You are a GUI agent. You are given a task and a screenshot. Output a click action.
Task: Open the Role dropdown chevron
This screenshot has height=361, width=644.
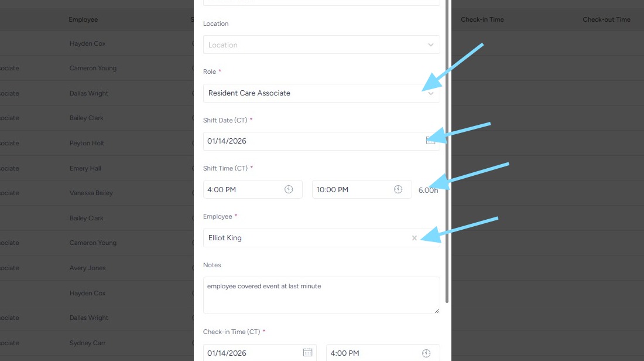431,93
